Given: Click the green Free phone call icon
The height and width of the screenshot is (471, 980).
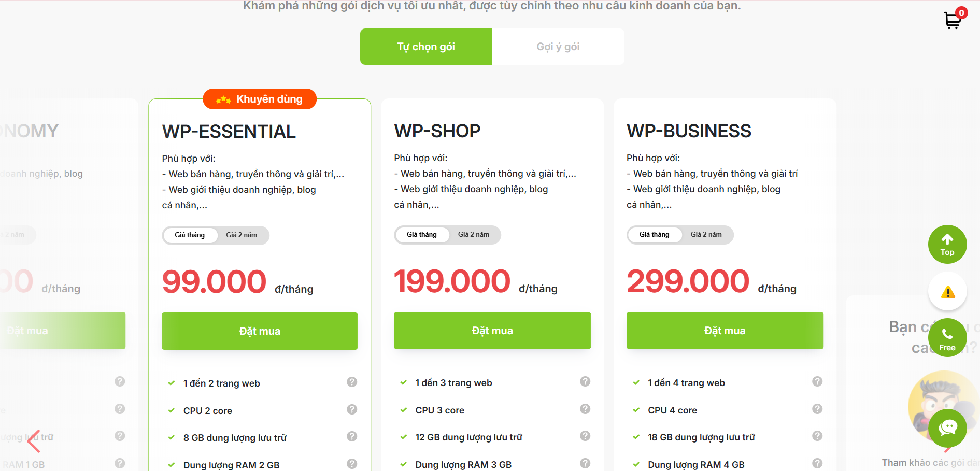Looking at the screenshot, I should tap(947, 338).
